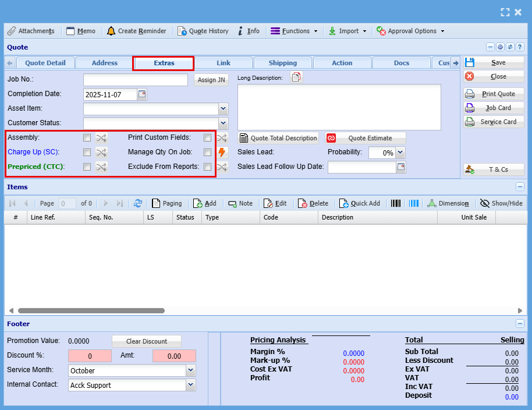Switch to the Shipping tab
The width and height of the screenshot is (532, 410).
(283, 63)
